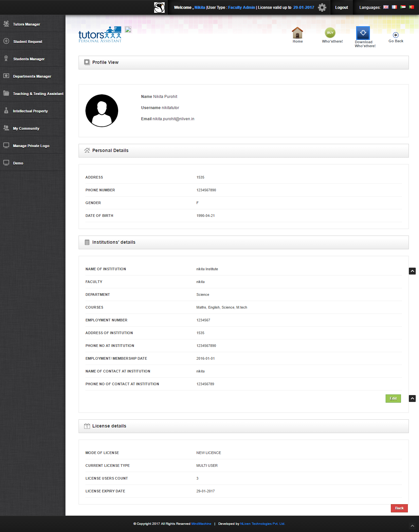Image resolution: width=419 pixels, height=532 pixels.
Task: Click the scroll-to-top arrow in the footer
Action: click(x=412, y=526)
